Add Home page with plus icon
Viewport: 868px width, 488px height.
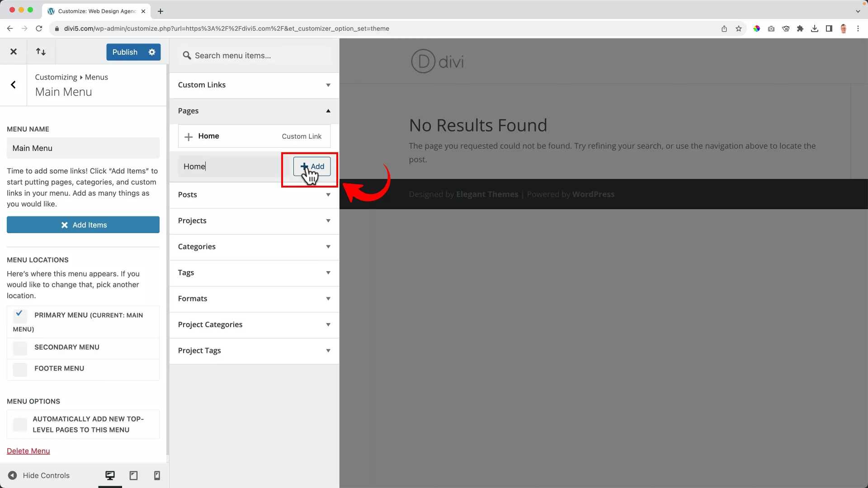coord(189,136)
